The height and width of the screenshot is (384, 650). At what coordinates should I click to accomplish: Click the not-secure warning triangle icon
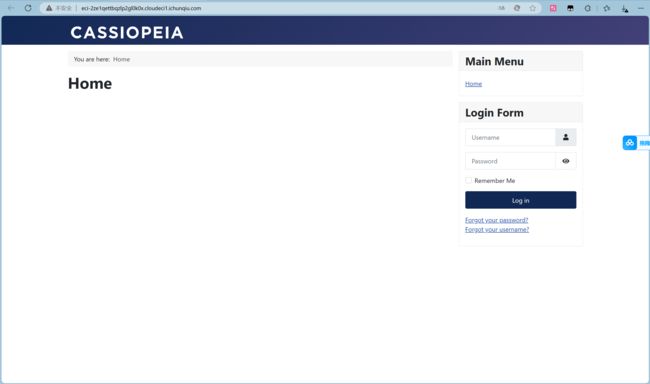(x=49, y=8)
